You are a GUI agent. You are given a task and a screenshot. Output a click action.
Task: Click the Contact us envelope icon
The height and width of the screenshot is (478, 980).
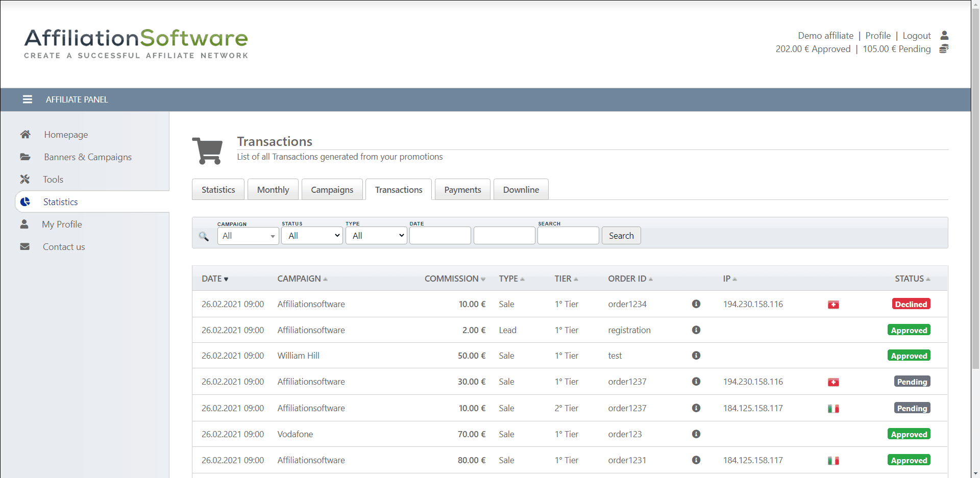pyautogui.click(x=24, y=246)
